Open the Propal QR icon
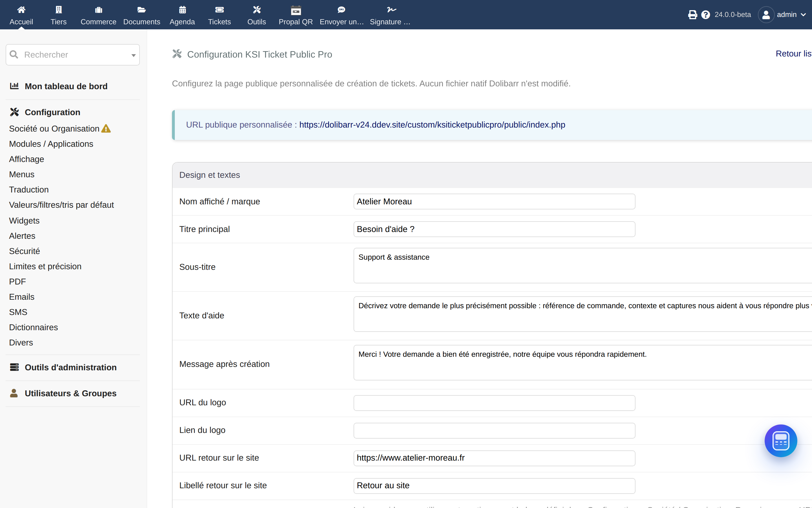The image size is (812, 508). click(x=295, y=10)
